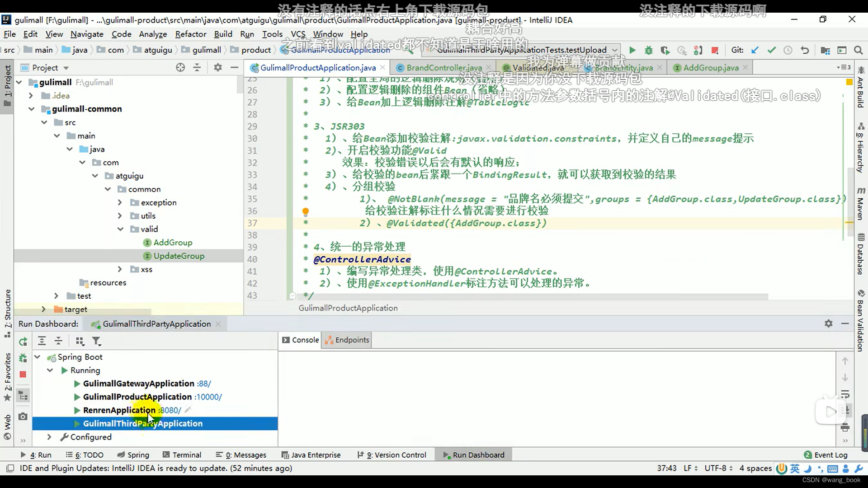
Task: Click the intention lightbulb on line 36
Action: 306,211
